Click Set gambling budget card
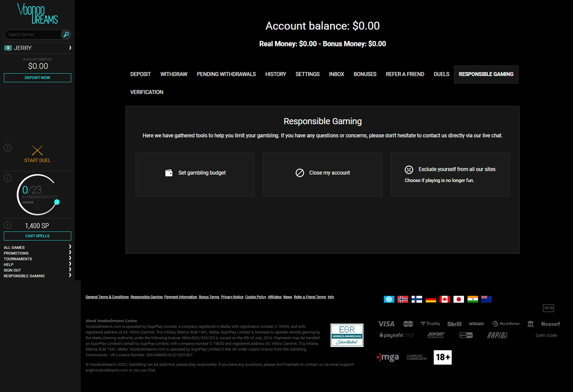 click(x=195, y=175)
